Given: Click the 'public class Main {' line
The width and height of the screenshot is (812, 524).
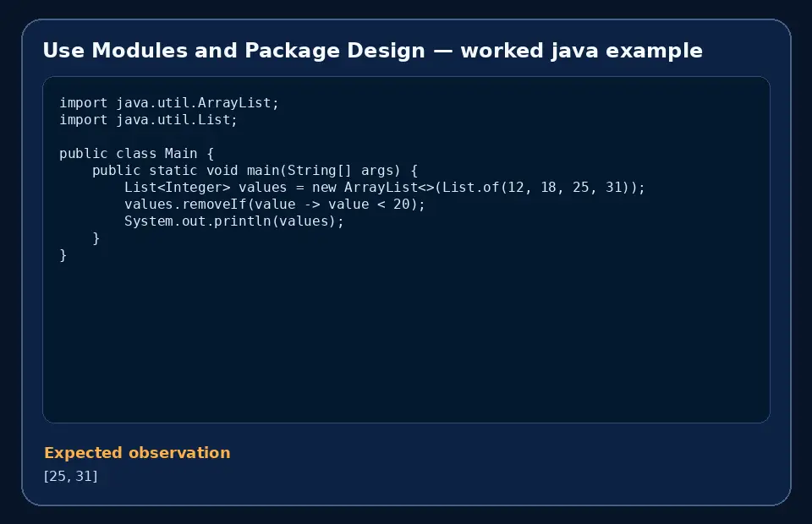Looking at the screenshot, I should [x=137, y=154].
